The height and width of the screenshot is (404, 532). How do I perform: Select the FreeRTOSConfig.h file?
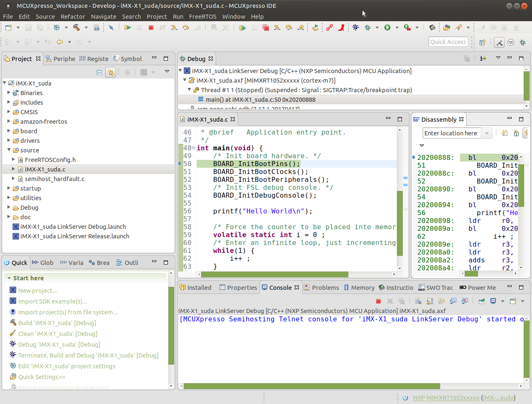50,160
